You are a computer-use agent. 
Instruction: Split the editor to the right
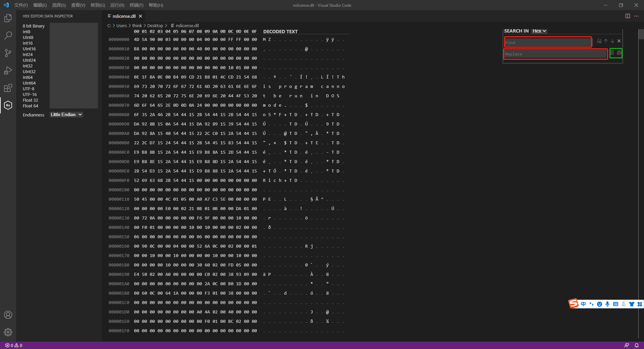pyautogui.click(x=628, y=16)
